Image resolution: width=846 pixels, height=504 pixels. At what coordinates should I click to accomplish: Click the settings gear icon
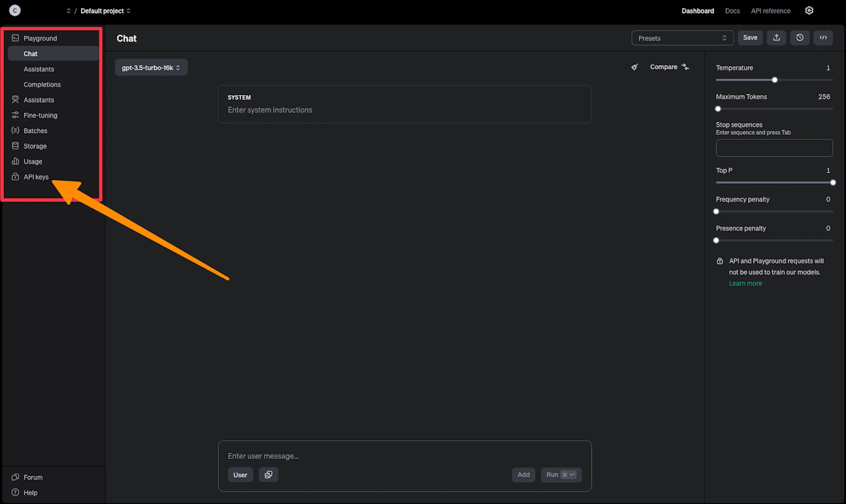809,11
